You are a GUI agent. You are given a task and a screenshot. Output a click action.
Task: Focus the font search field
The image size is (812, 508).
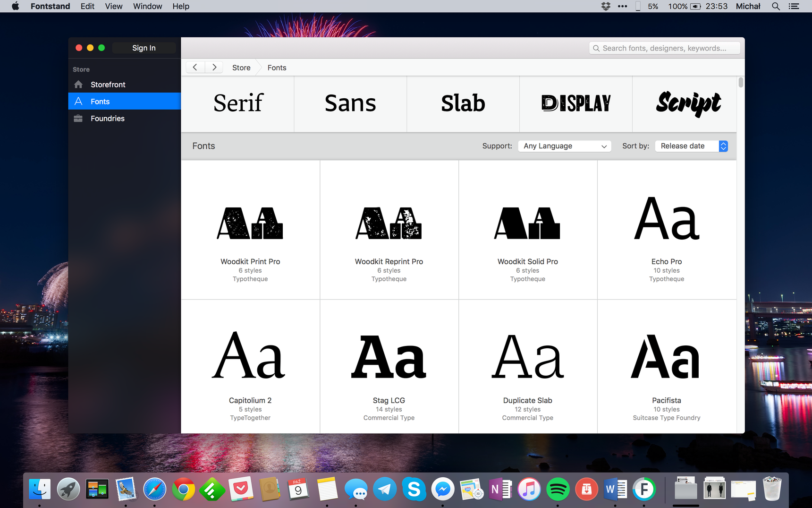tap(664, 48)
